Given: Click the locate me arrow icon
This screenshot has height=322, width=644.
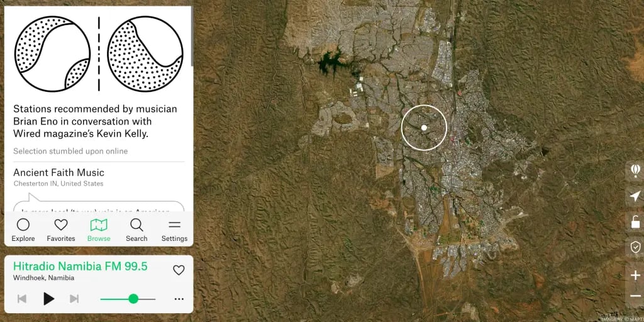Looking at the screenshot, I should point(635,196).
